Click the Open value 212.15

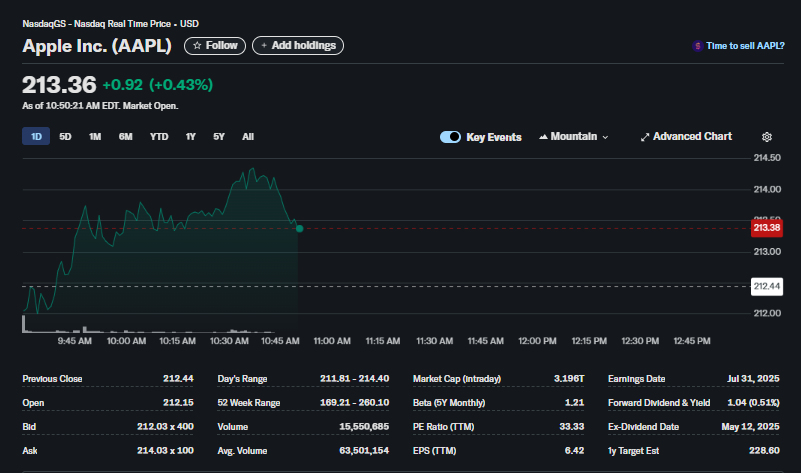tap(178, 403)
